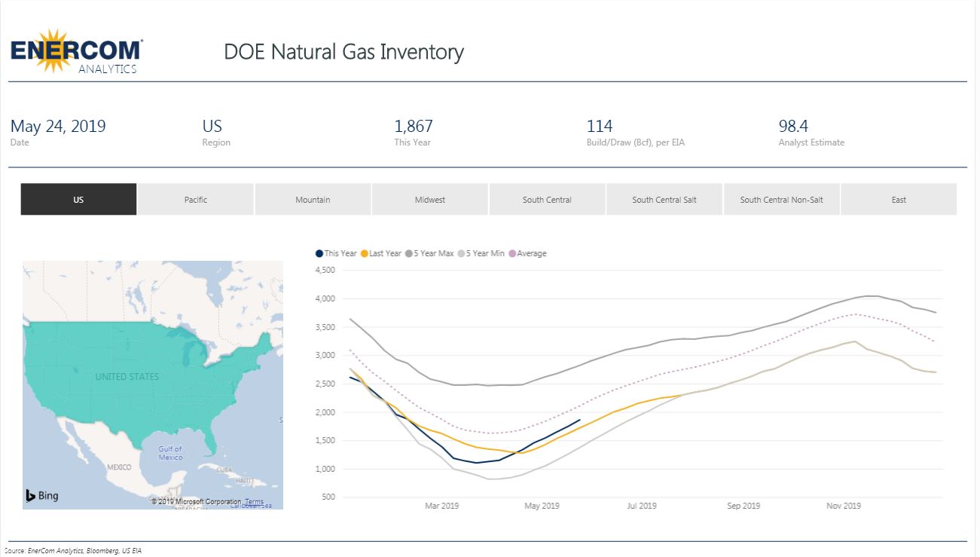The image size is (980, 557).
Task: Click the EnerCom Analytics logo
Action: 76,52
